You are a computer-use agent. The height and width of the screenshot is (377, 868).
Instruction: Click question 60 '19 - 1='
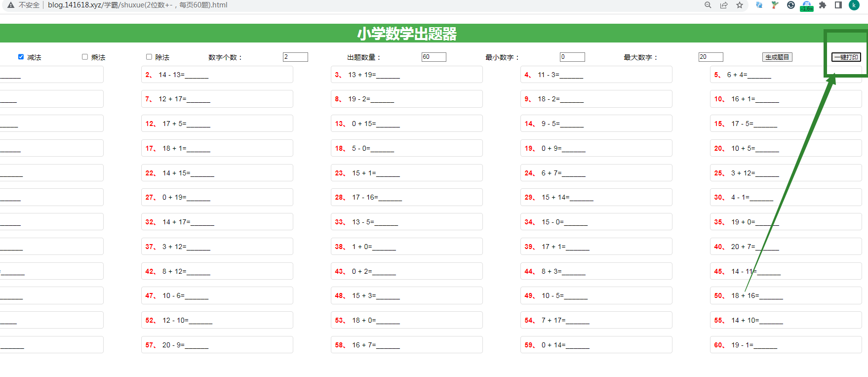[786, 345]
